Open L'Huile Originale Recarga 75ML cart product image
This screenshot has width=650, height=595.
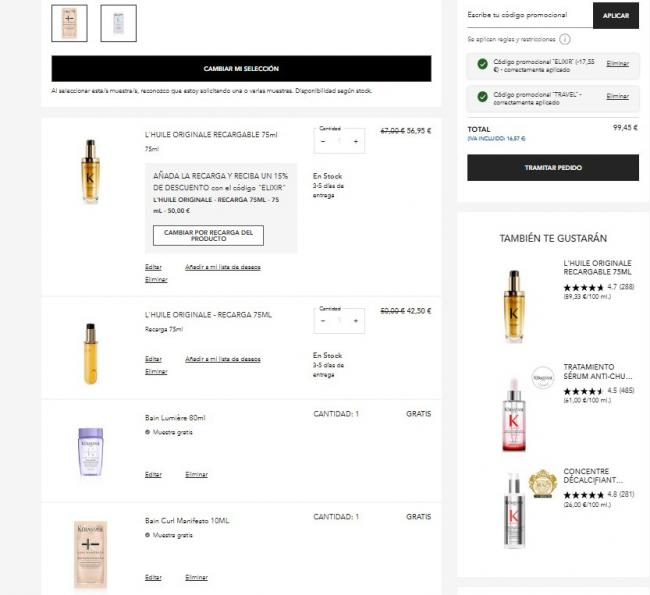[x=90, y=354]
